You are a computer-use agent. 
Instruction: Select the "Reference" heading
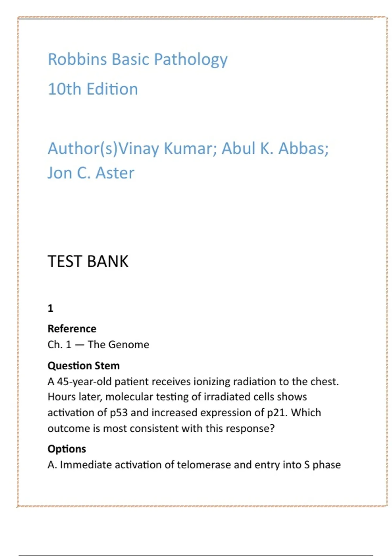pyautogui.click(x=72, y=328)
